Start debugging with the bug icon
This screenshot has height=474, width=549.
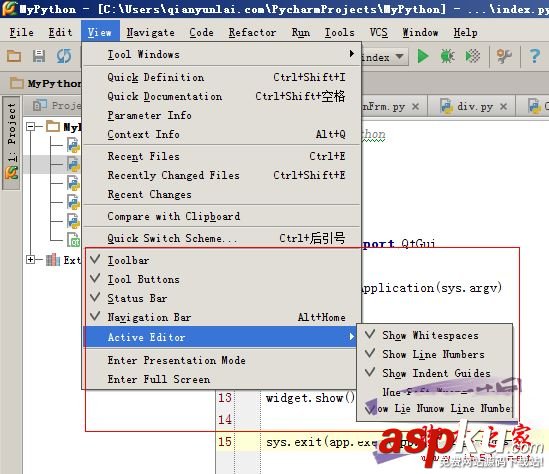(447, 56)
